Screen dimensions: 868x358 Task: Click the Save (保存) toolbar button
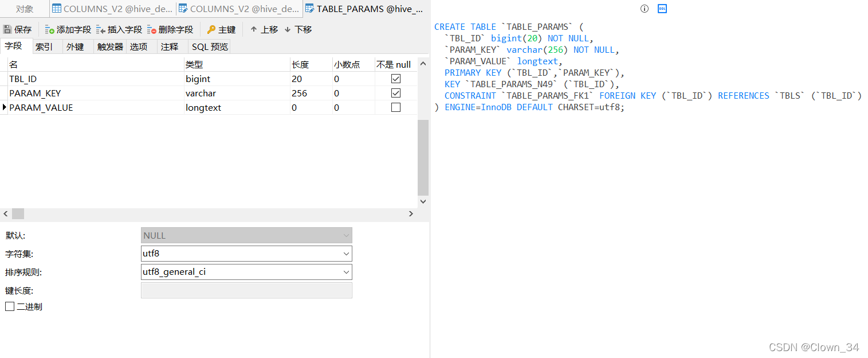18,29
